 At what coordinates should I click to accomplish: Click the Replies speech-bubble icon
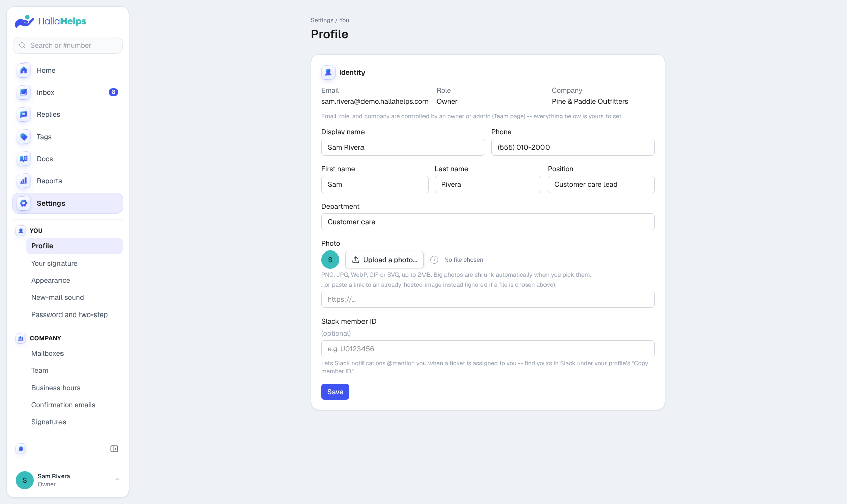click(x=24, y=114)
